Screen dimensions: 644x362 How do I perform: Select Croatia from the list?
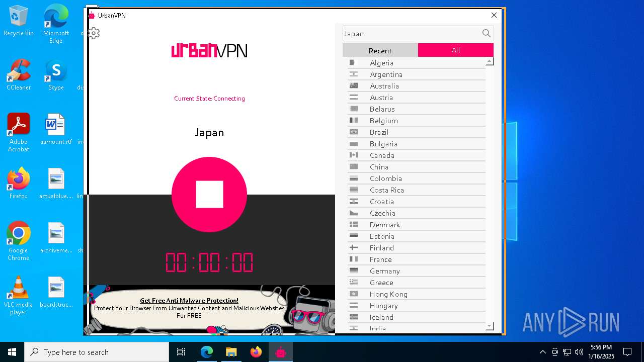(417, 202)
